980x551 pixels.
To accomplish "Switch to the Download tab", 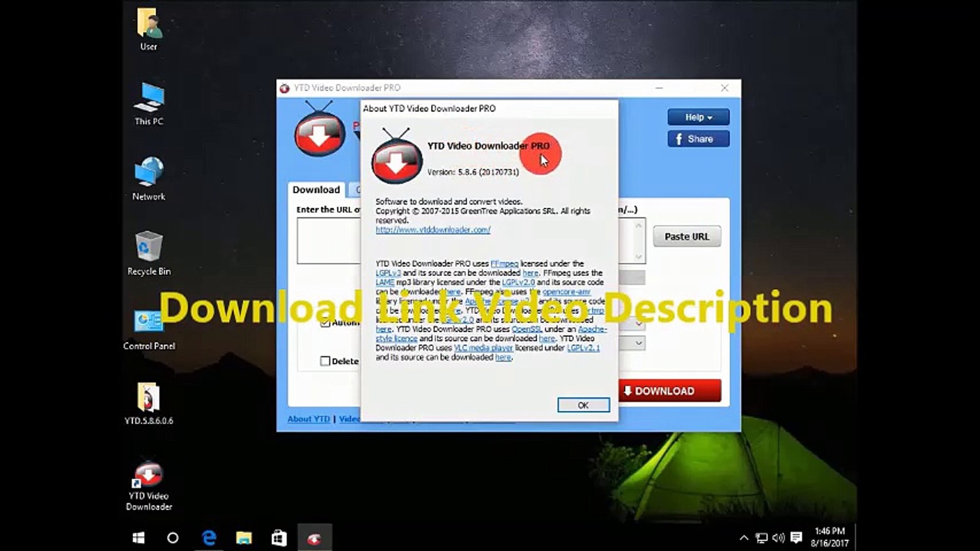I will coord(316,190).
